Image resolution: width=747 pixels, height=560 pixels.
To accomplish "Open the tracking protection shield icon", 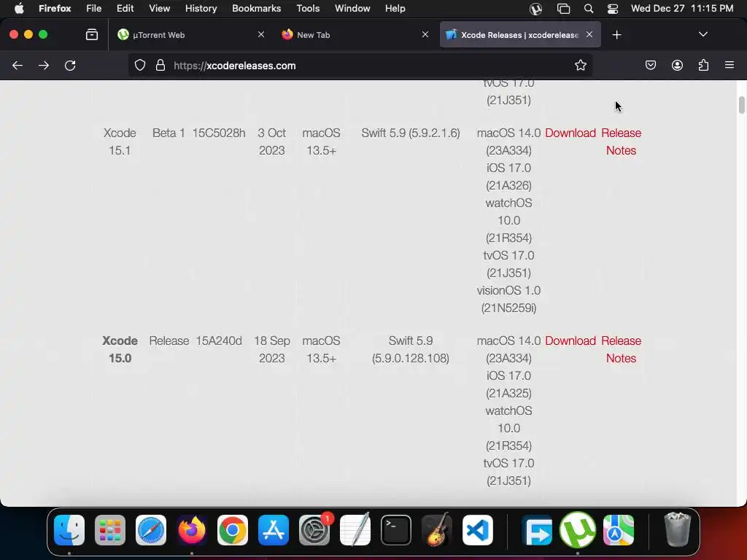I will pos(139,65).
